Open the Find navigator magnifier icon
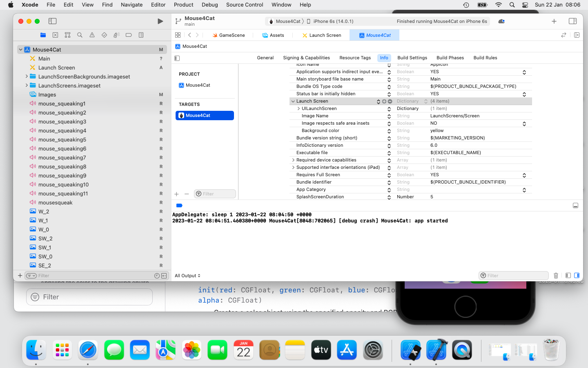 tap(80, 35)
